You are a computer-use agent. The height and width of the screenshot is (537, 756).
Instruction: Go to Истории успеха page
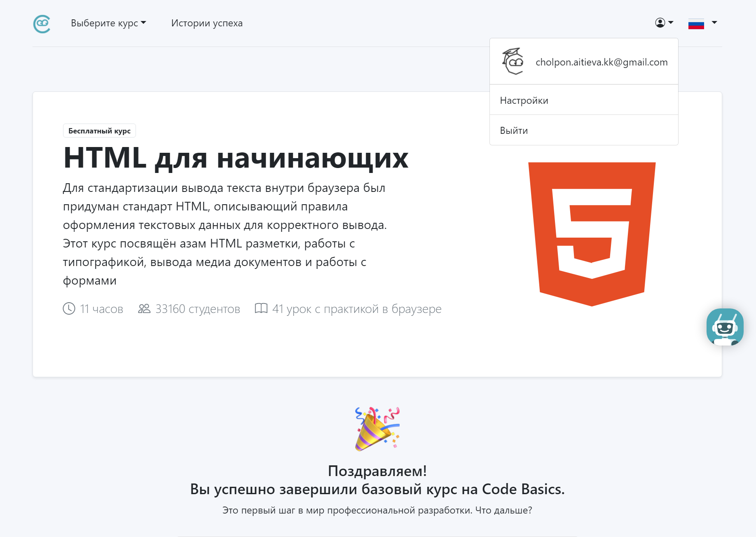coord(207,23)
